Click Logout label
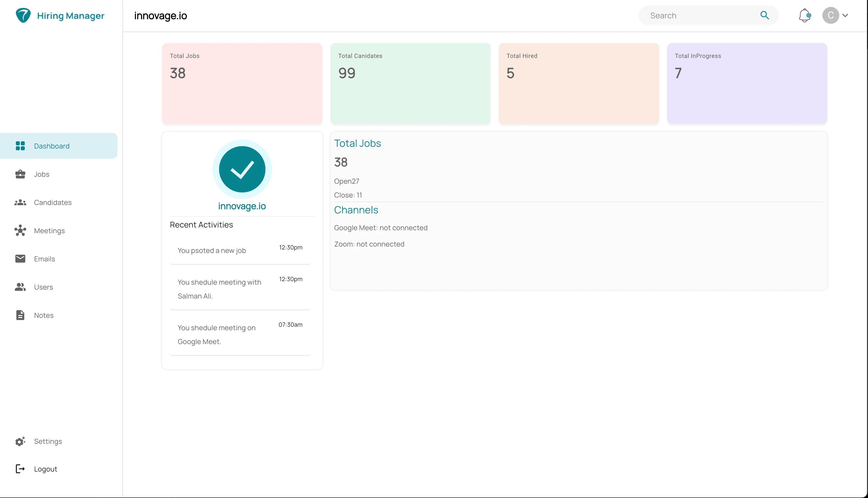This screenshot has height=498, width=868. (46, 469)
